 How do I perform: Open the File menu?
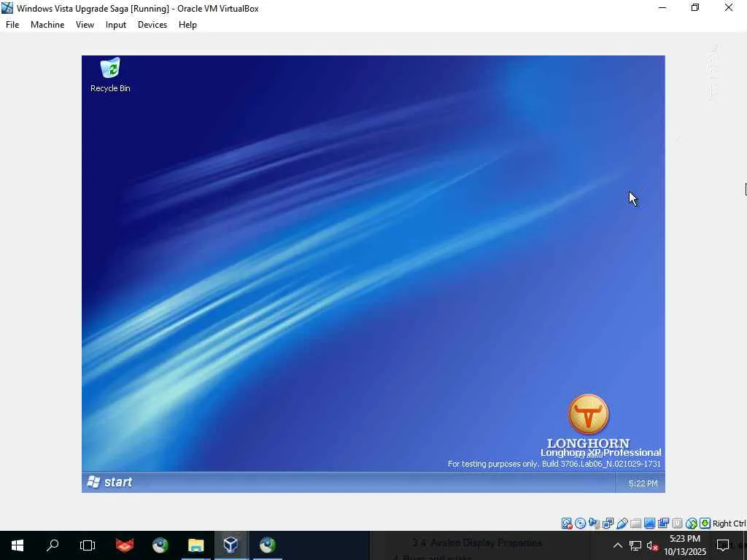tap(12, 25)
